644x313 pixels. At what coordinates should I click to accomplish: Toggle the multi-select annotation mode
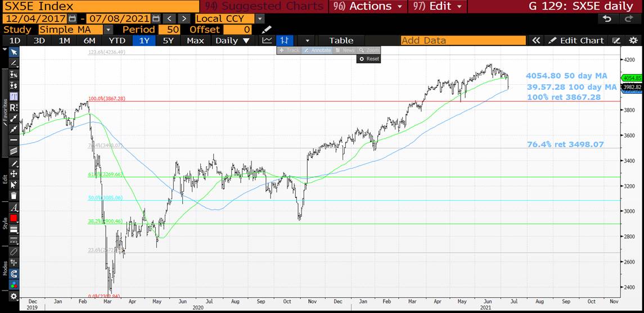coord(13,262)
